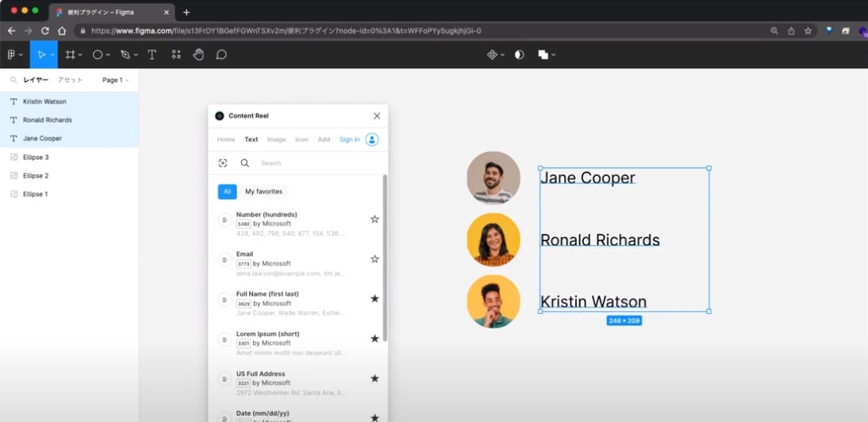The height and width of the screenshot is (422, 868).
Task: Select the Frame tool
Action: (70, 54)
